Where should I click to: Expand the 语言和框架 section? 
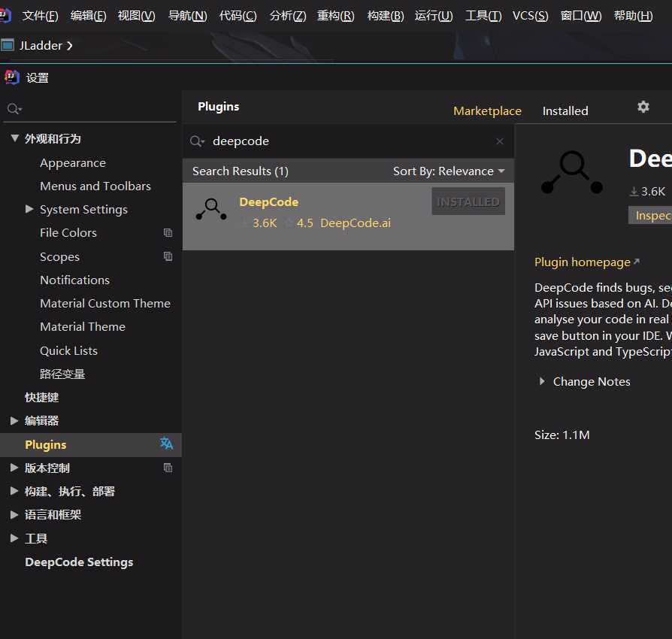[x=14, y=514]
